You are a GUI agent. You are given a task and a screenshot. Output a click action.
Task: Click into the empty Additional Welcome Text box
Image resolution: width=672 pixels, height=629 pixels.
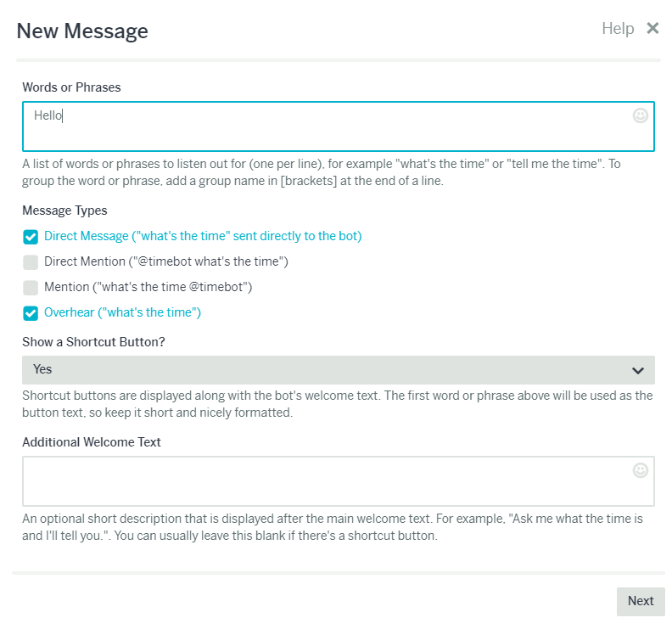click(x=339, y=481)
